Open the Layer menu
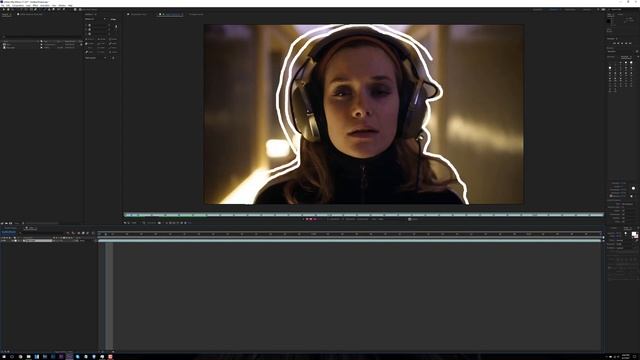The height and width of the screenshot is (360, 640). tap(28, 5)
